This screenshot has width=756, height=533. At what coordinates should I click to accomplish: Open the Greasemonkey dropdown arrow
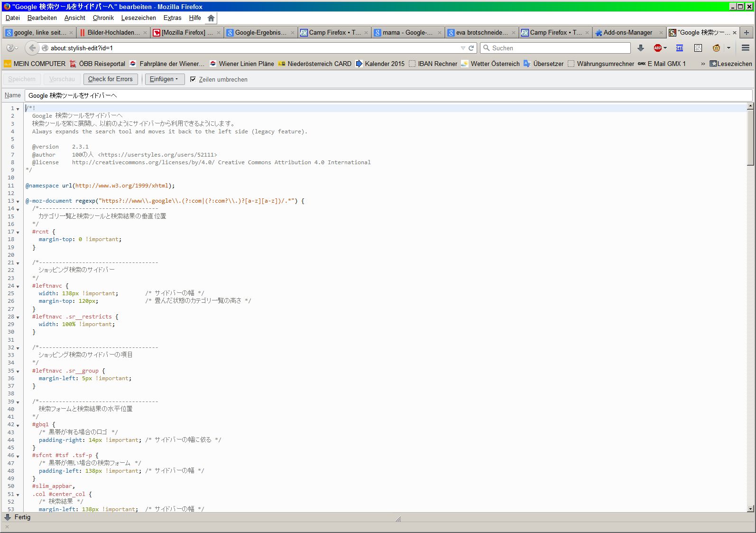point(728,48)
